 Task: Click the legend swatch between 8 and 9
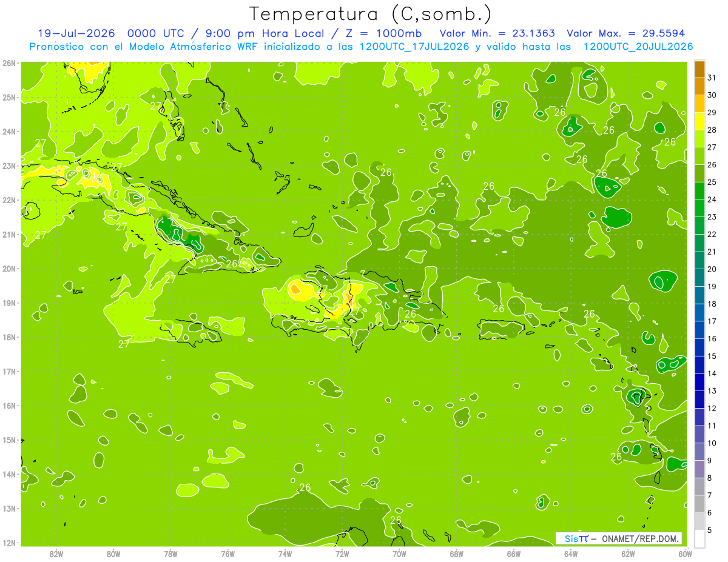click(x=699, y=469)
